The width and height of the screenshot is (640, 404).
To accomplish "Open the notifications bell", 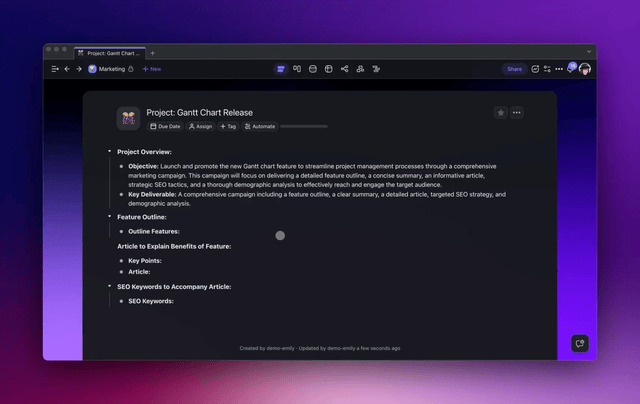I will pos(570,69).
